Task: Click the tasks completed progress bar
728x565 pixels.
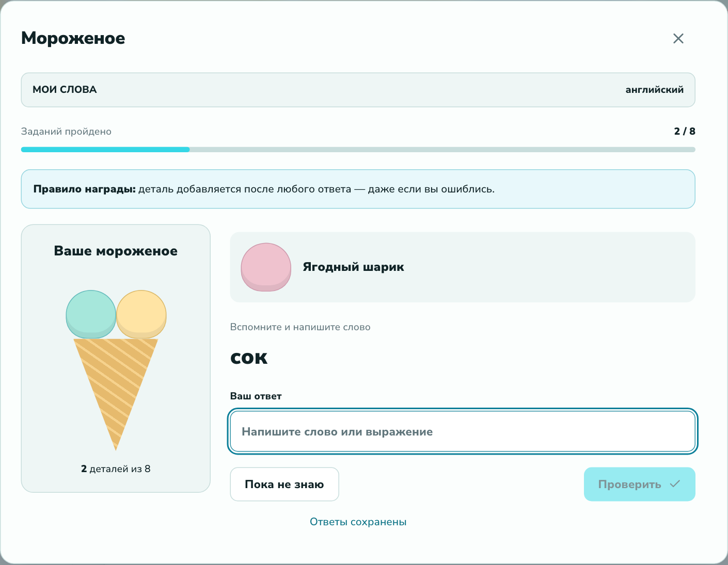Action: (x=358, y=150)
